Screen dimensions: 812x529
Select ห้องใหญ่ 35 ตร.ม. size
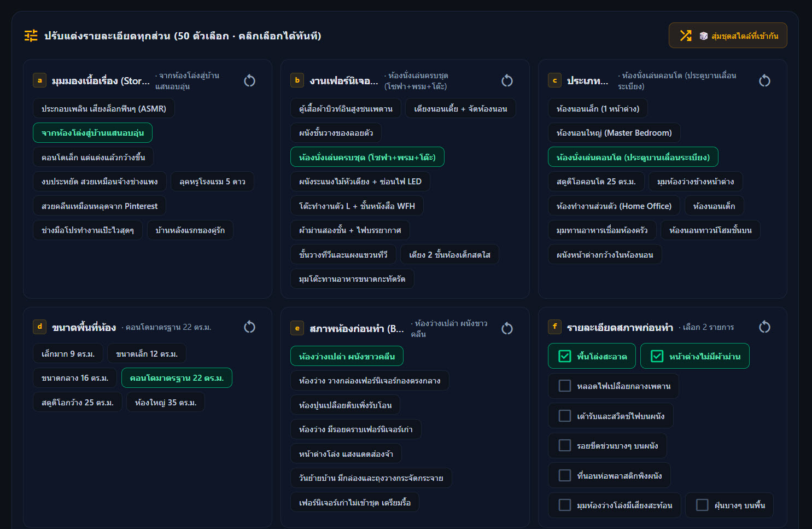point(166,402)
